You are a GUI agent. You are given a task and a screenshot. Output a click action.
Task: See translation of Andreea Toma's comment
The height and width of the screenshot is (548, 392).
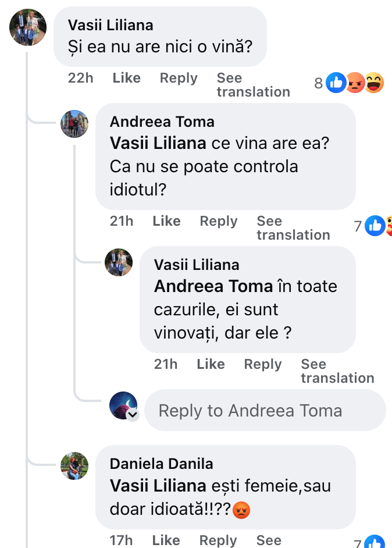(x=293, y=228)
